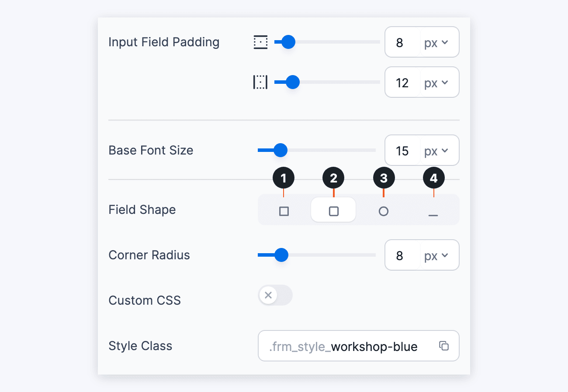Image resolution: width=568 pixels, height=392 pixels.
Task: Open unit dropdown for vertical padding
Action: click(437, 42)
